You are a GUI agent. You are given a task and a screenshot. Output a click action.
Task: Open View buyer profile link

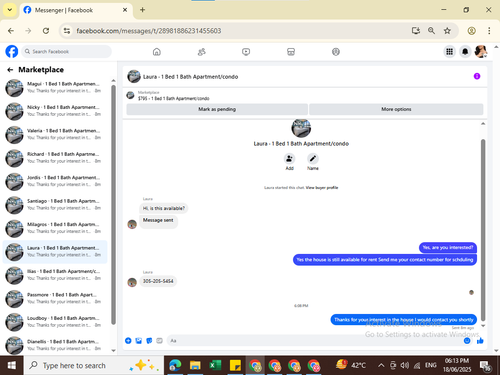coord(322,188)
